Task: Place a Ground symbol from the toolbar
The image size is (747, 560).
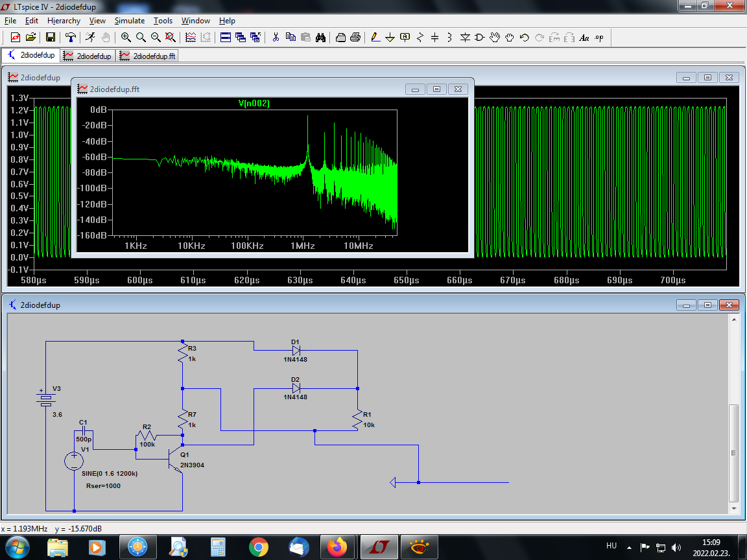Action: (x=390, y=38)
